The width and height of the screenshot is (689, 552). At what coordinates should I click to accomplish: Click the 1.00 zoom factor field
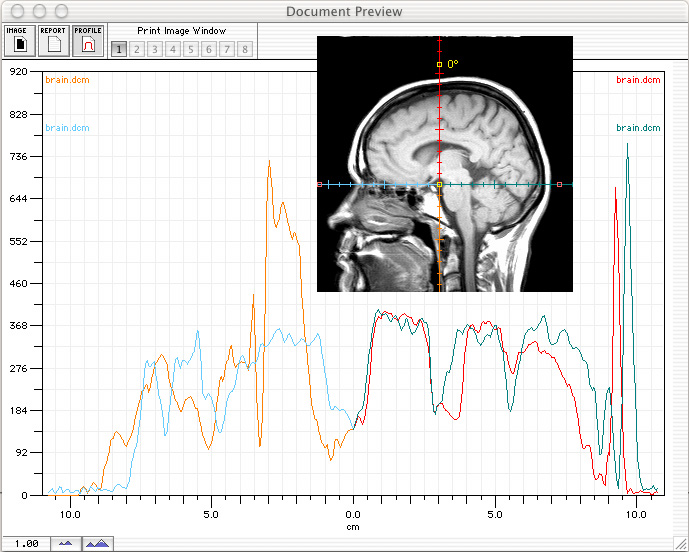27,543
